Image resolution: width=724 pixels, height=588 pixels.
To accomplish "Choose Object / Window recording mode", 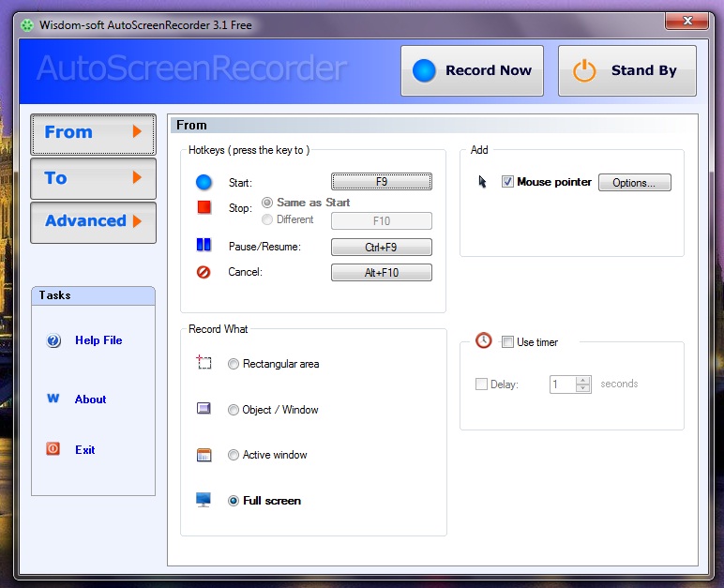I will (234, 410).
